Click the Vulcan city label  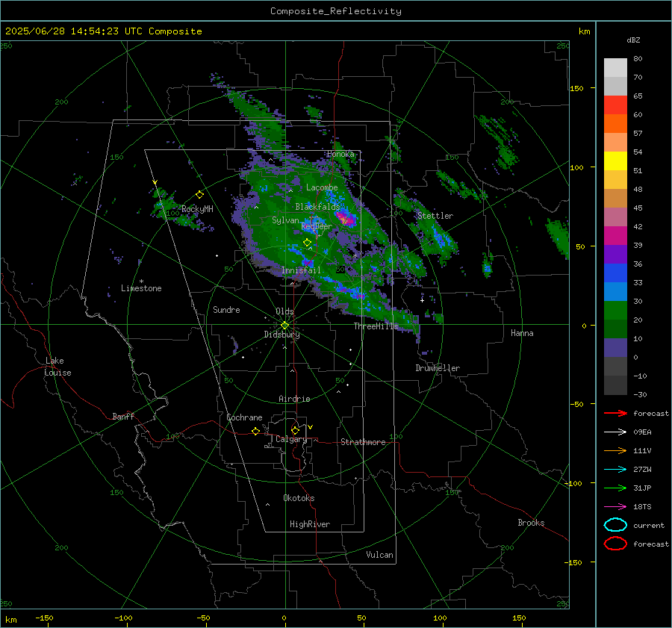pyautogui.click(x=379, y=555)
